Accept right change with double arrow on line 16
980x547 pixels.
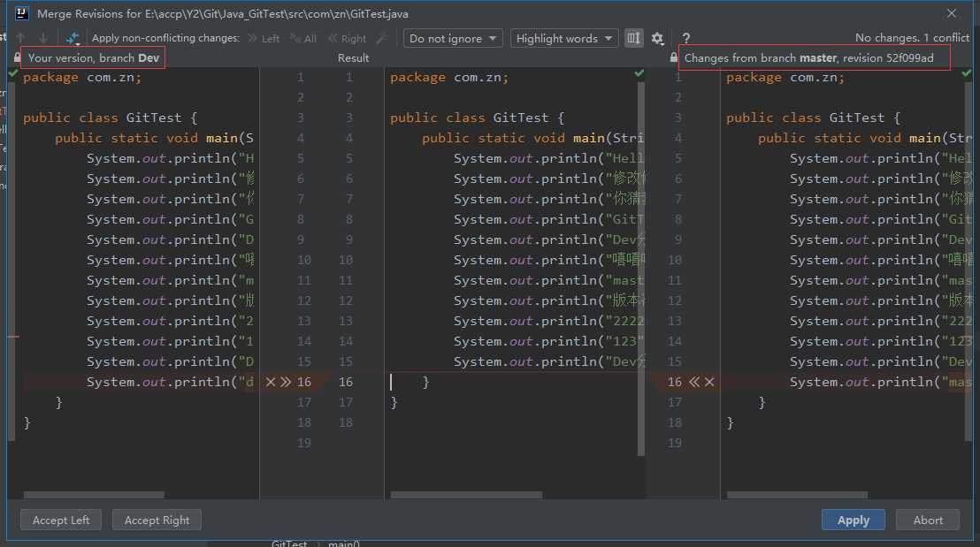[693, 382]
